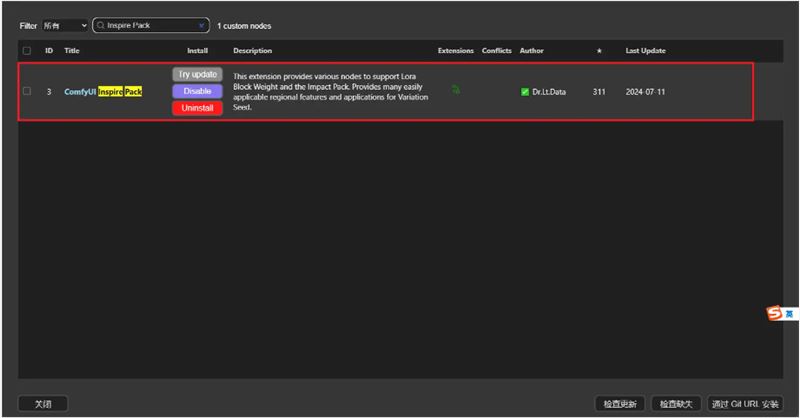Click the extension description text
Image resolution: width=800 pixels, height=418 pixels.
pyautogui.click(x=331, y=92)
